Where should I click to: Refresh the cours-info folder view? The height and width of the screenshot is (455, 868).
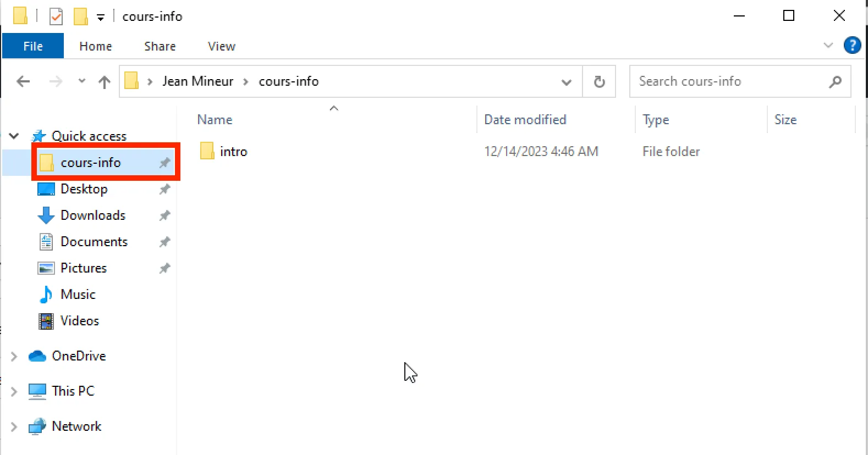(x=599, y=82)
